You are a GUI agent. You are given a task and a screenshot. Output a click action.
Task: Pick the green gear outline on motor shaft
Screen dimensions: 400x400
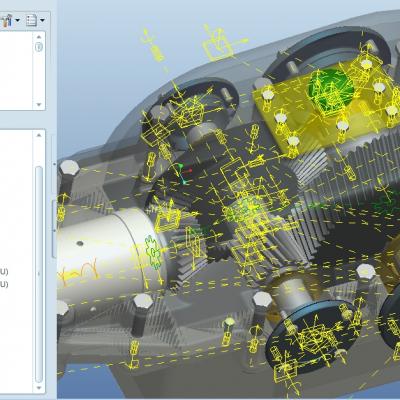[x=153, y=252]
